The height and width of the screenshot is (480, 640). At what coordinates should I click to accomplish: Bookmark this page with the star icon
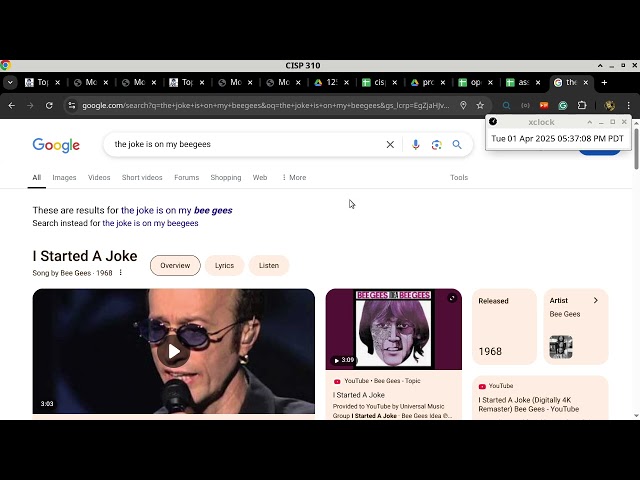point(480,105)
